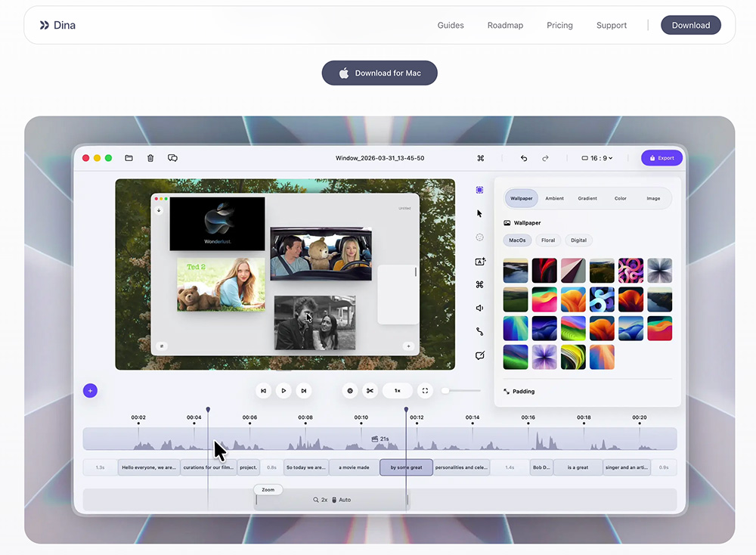Select the "curations for our film..." caption clip
Image resolution: width=756 pixels, height=555 pixels.
pos(209,468)
